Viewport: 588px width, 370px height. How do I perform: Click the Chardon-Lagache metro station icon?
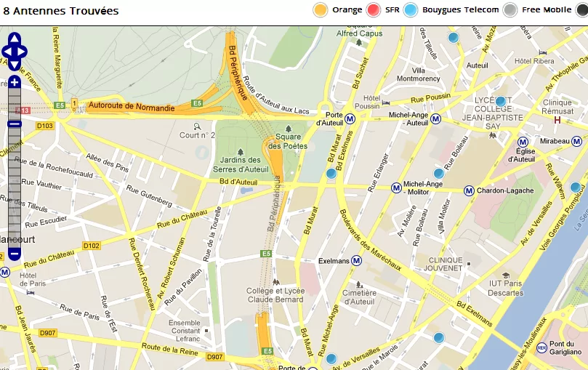[x=469, y=190]
